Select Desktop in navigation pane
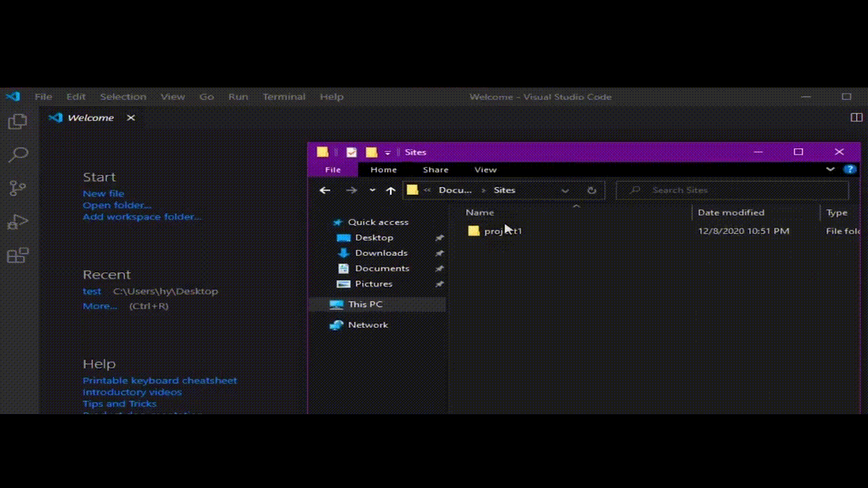868x488 pixels. click(374, 238)
